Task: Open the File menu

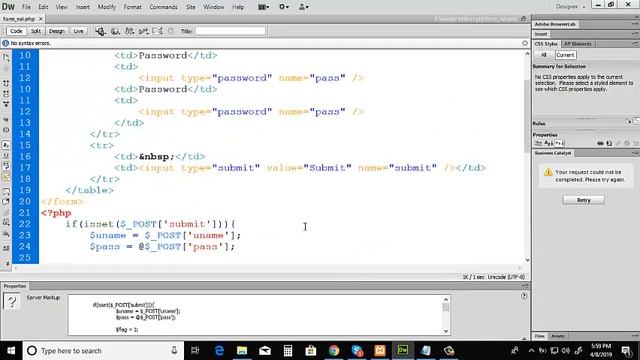Action: pyautogui.click(x=26, y=7)
